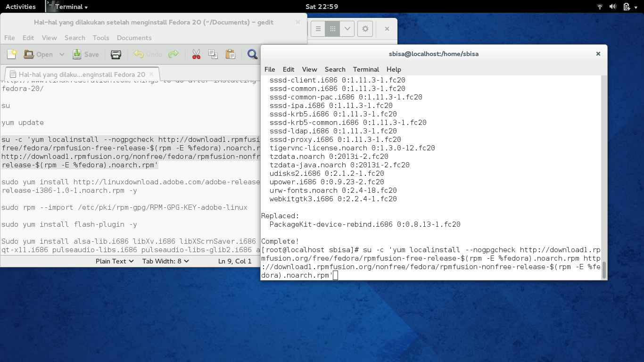Click the 'sssd-ldap.i686' line in terminal
The image size is (644, 362).
point(333,131)
